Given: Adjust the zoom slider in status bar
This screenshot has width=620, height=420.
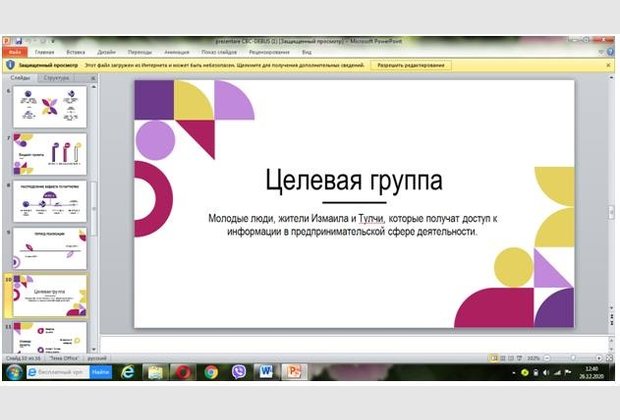Looking at the screenshot, I should [x=571, y=357].
